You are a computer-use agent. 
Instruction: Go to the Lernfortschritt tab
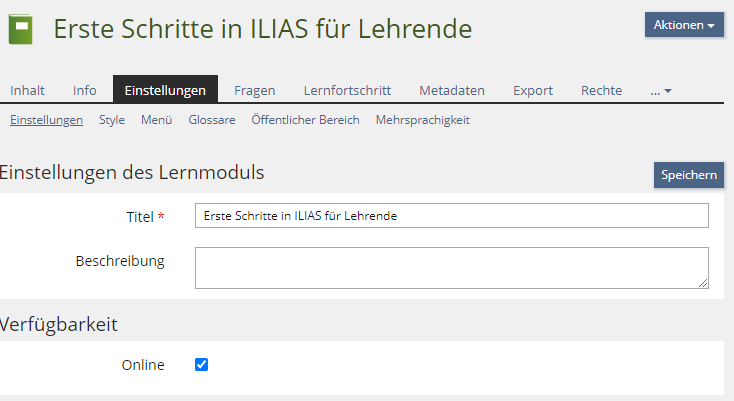[347, 90]
